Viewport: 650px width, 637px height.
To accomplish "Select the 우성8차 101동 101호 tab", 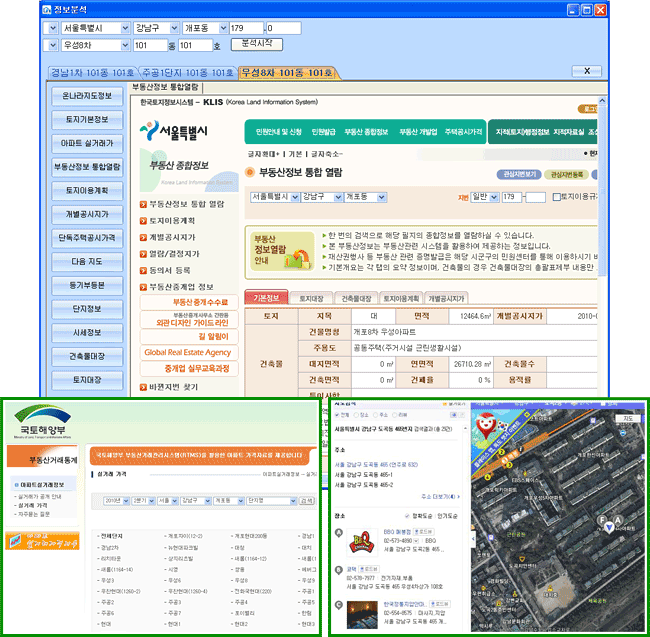I will tap(288, 73).
